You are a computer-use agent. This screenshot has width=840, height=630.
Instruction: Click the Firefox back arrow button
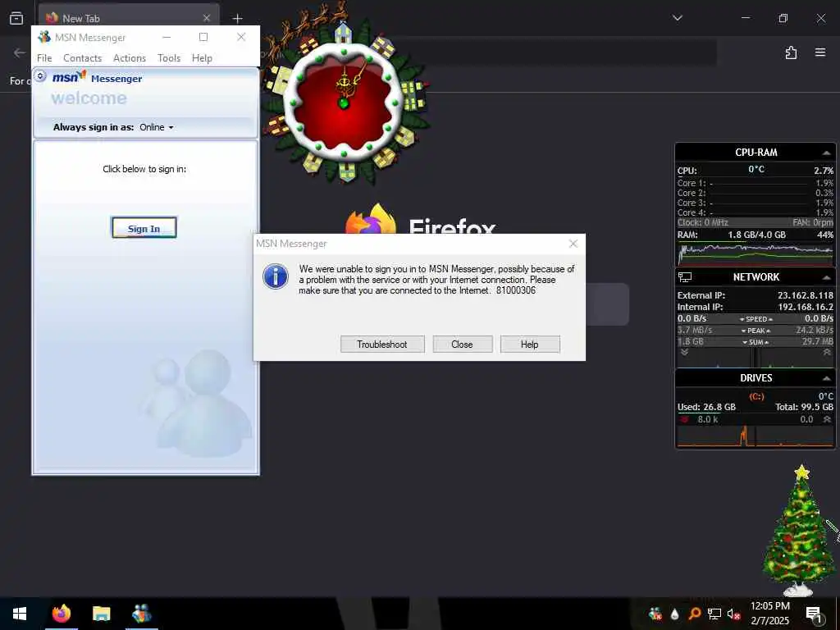click(x=20, y=52)
